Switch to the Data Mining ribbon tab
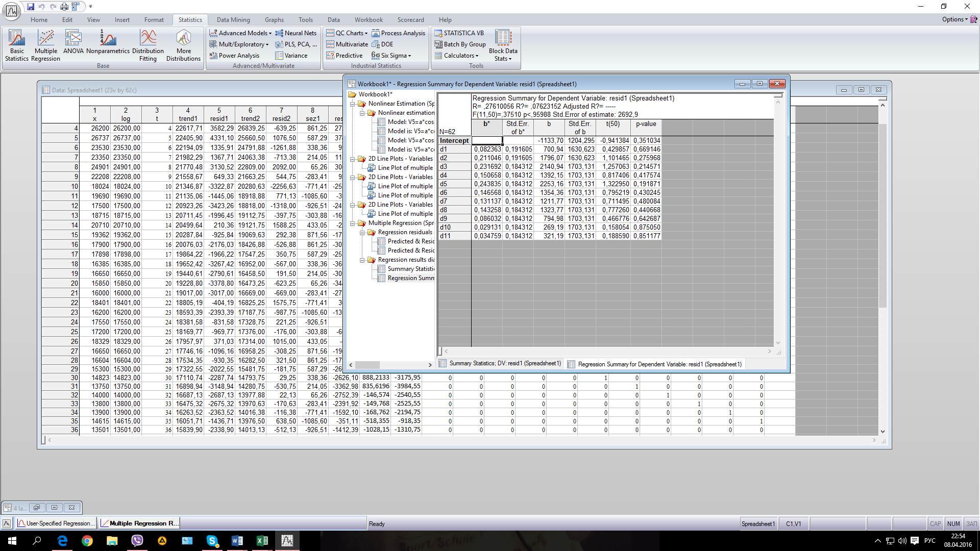Screen dimensions: 980x551 tap(233, 20)
